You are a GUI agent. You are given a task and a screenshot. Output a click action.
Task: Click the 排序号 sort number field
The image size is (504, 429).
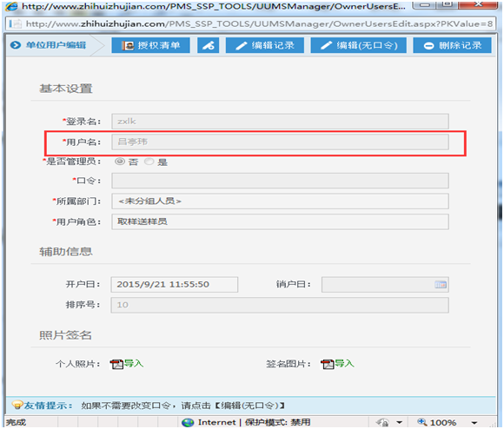pos(280,305)
